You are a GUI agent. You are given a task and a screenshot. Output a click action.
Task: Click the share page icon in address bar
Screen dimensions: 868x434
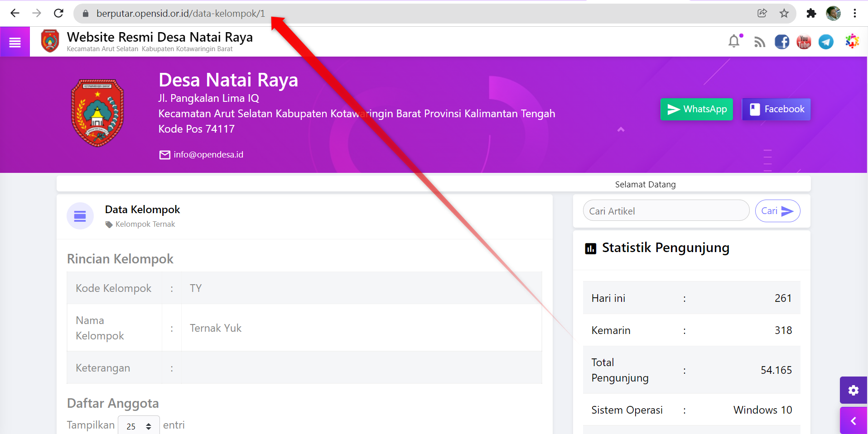point(762,13)
